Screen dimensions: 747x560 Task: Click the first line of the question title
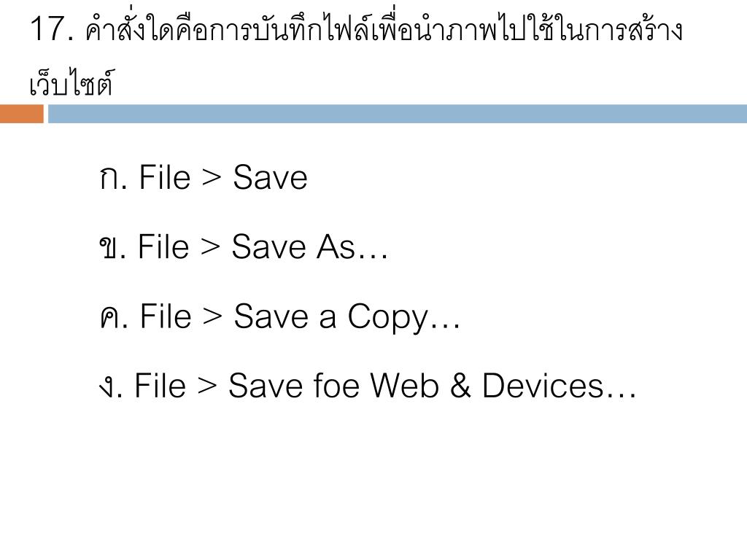(x=356, y=27)
